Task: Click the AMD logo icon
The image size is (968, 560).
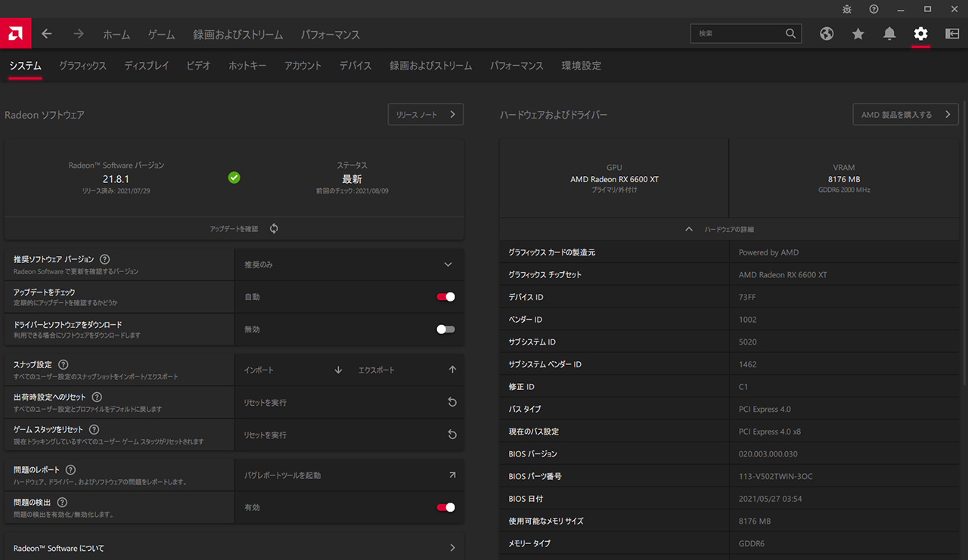Action: 15,33
